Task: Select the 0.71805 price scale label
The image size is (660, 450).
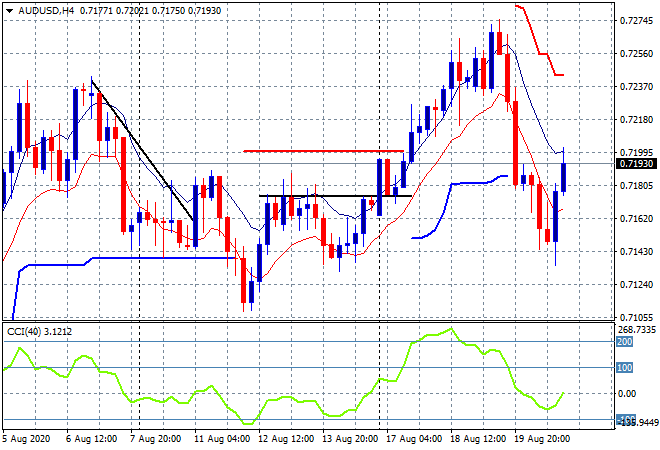Action: tap(636, 185)
